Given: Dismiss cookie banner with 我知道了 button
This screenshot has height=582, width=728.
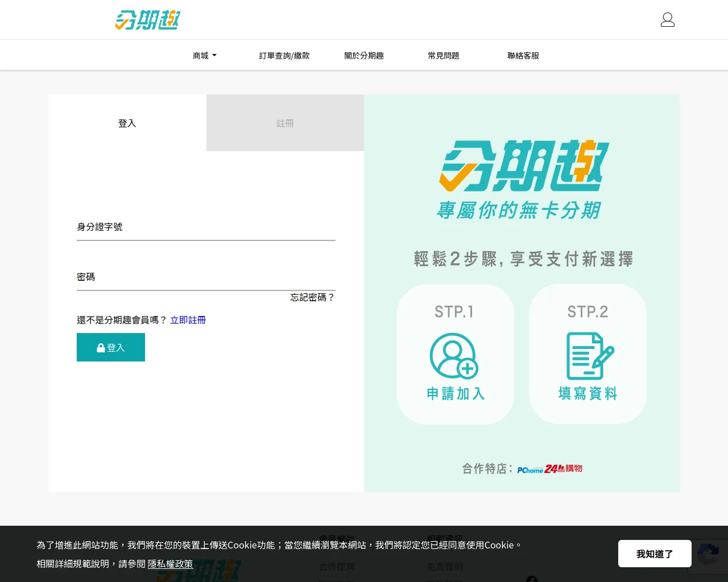Looking at the screenshot, I should point(655,554).
